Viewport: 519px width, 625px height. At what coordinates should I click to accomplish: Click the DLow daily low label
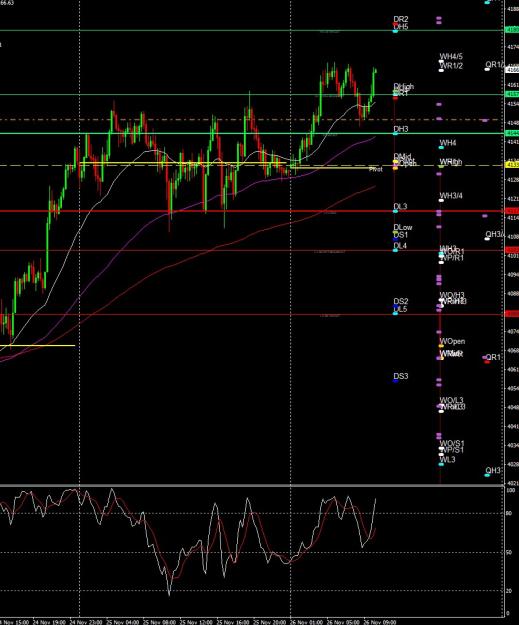click(x=403, y=228)
